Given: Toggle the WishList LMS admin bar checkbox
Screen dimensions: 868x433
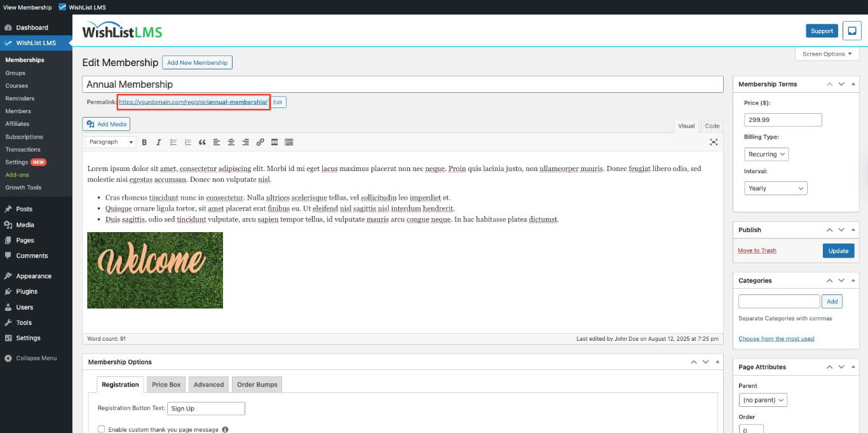Looking at the screenshot, I should (62, 7).
